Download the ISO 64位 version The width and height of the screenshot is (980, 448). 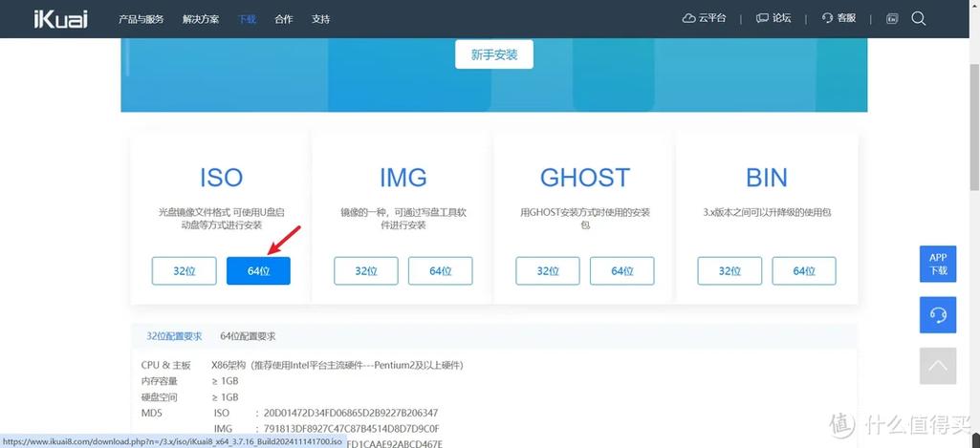pyautogui.click(x=258, y=271)
